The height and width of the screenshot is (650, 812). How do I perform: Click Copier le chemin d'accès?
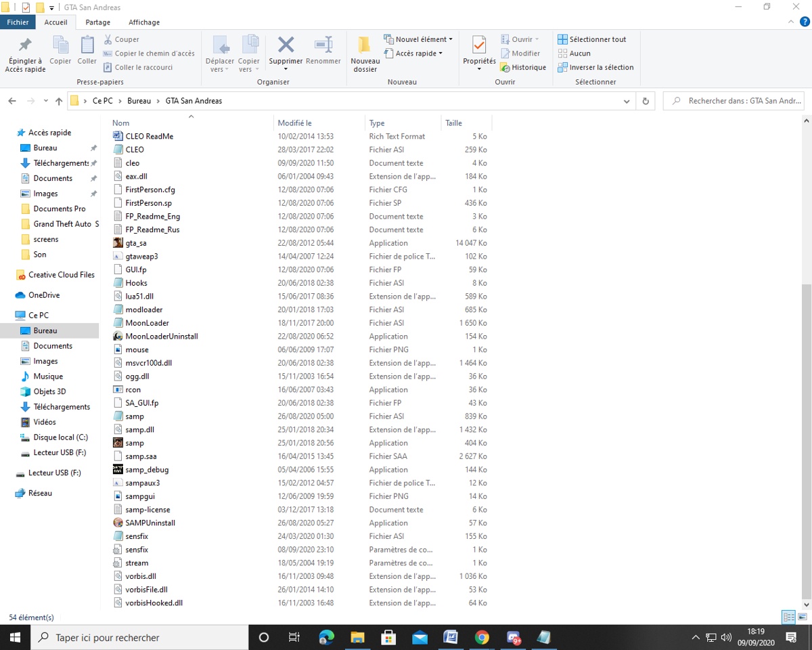tap(149, 53)
